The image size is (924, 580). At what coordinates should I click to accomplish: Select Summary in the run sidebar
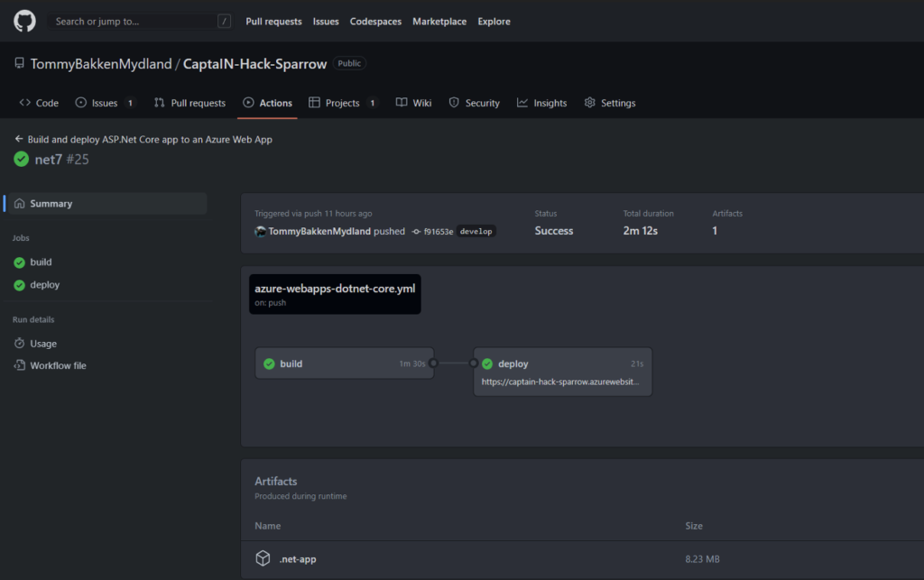point(106,203)
